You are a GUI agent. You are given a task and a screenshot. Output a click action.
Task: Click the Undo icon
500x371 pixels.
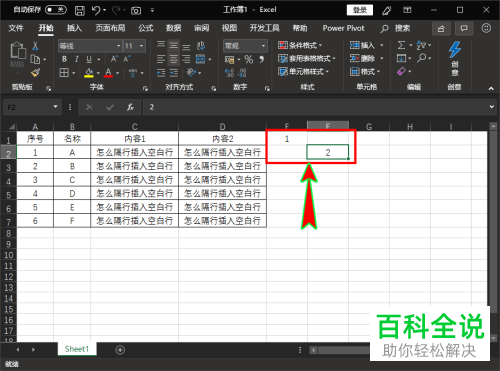tap(96, 10)
